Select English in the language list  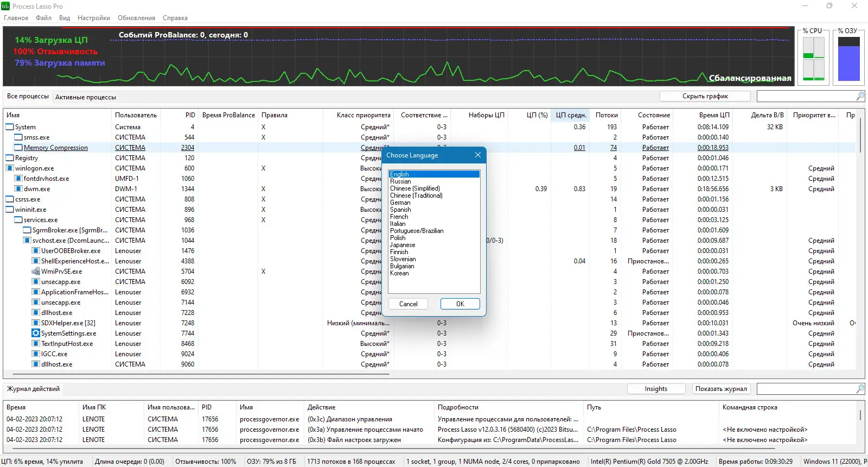point(434,174)
